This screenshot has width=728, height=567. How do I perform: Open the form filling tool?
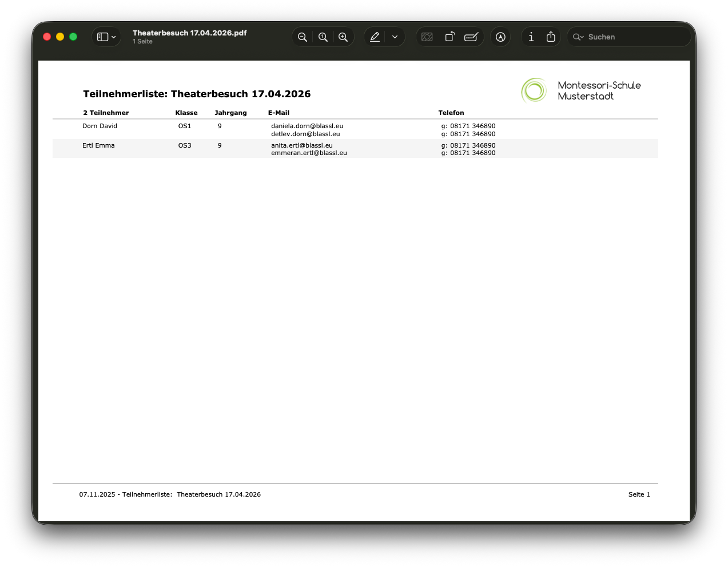471,37
